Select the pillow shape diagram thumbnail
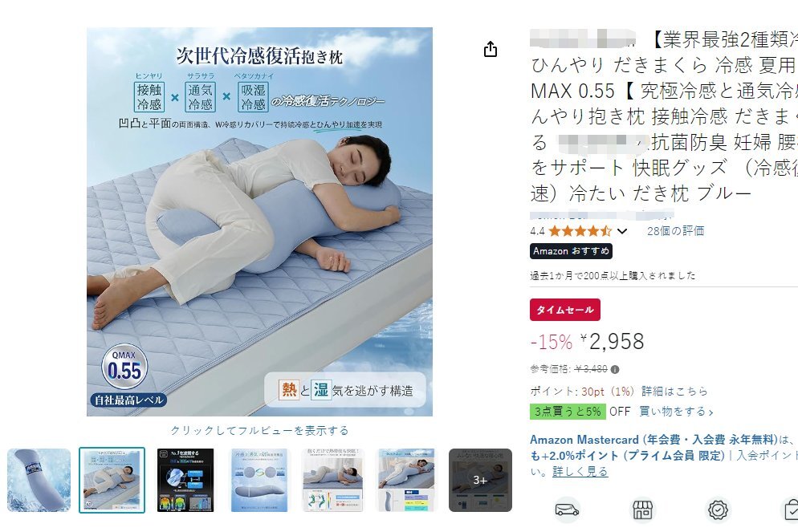 click(x=259, y=480)
